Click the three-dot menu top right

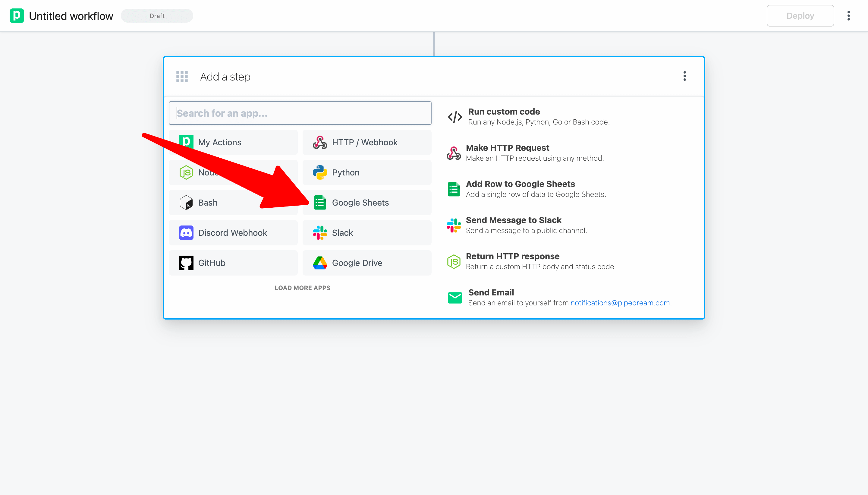point(849,15)
